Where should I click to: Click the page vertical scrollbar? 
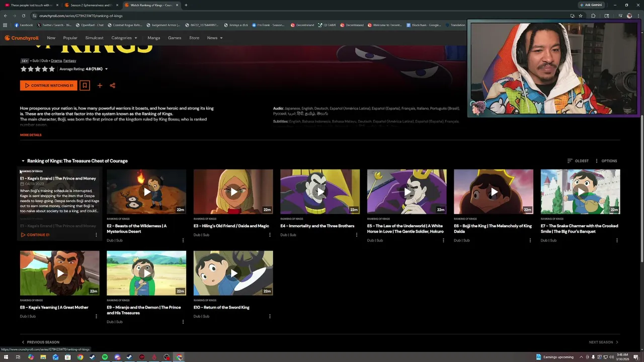[x=641, y=189]
